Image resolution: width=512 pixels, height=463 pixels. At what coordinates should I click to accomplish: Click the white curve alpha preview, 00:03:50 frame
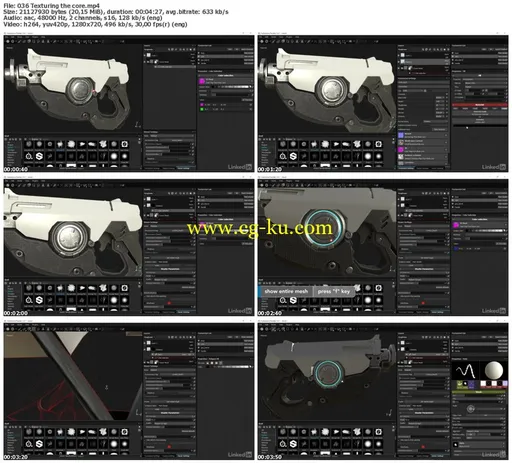(x=465, y=371)
